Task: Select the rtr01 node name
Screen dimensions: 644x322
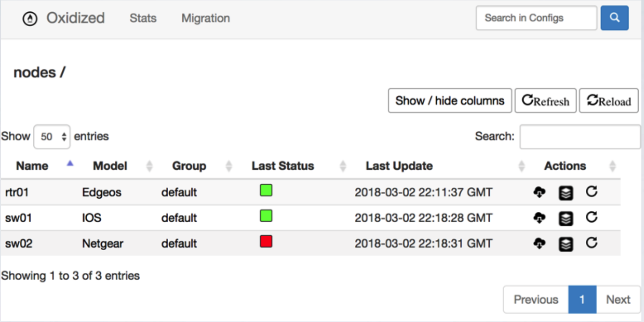Action: (17, 192)
